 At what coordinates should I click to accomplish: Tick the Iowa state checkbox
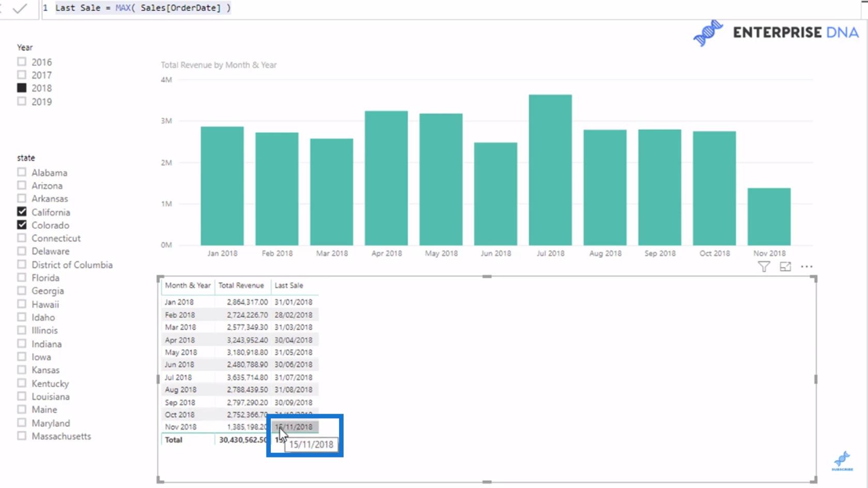coord(22,356)
